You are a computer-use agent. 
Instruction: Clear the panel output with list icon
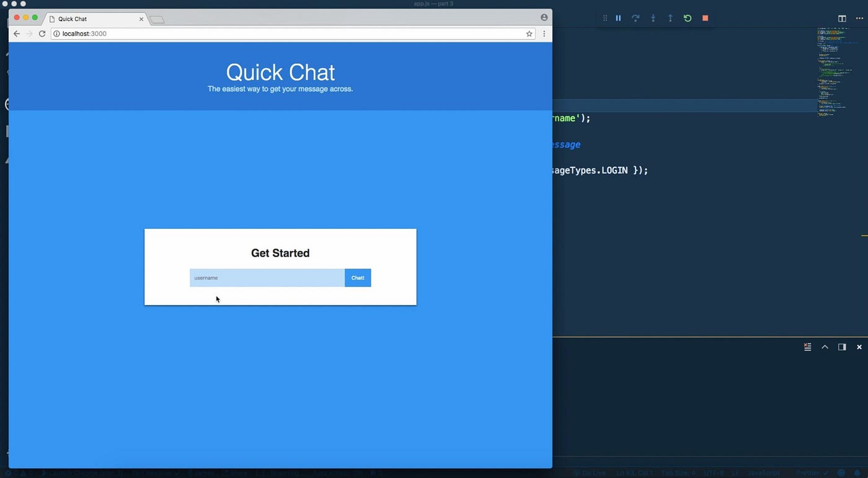click(x=807, y=347)
